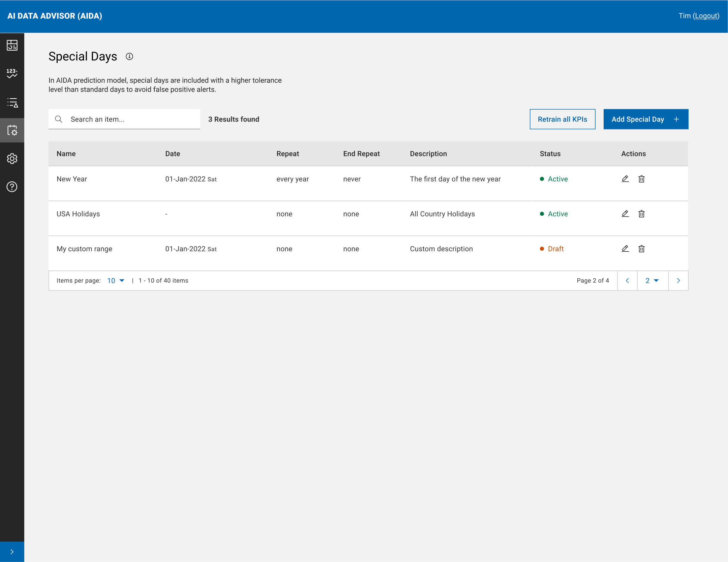This screenshot has height=562, width=728.
Task: Click info icon next to Special Days
Action: click(129, 57)
